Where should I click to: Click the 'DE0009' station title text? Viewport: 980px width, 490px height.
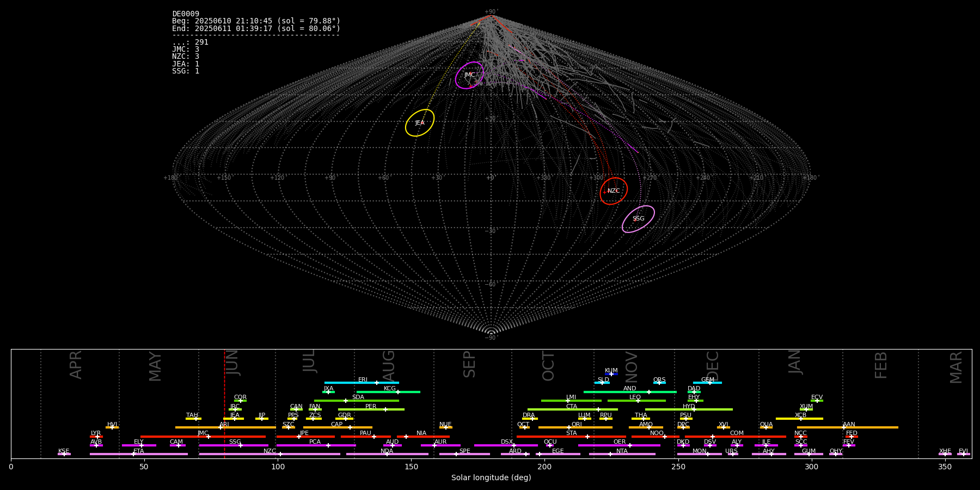(x=186, y=14)
